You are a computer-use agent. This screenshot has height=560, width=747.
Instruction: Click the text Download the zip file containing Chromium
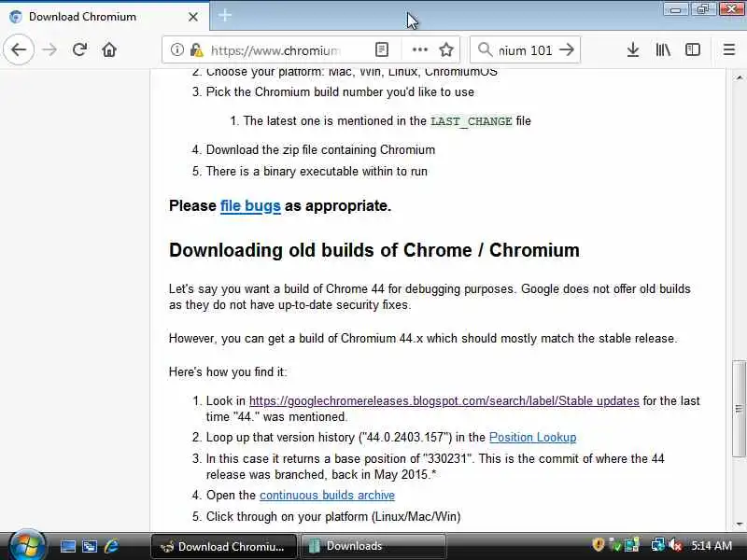pyautogui.click(x=320, y=150)
